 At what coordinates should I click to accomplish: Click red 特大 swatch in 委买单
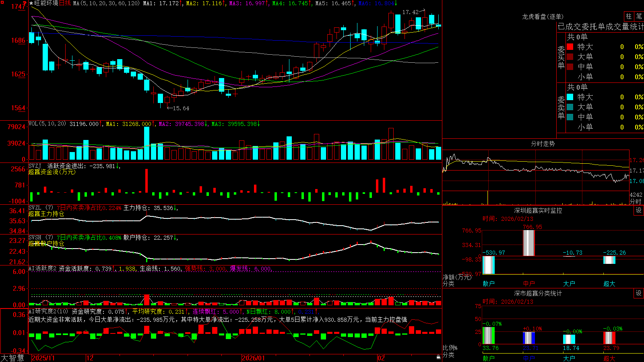(570, 47)
